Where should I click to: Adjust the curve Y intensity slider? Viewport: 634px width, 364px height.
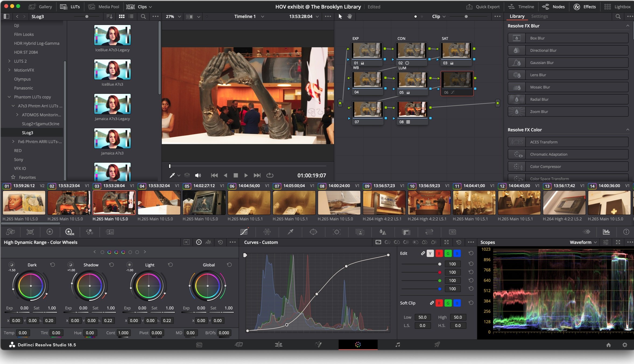(x=439, y=264)
